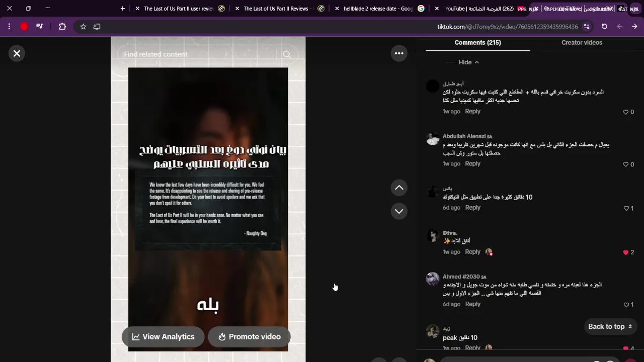Open site settings icon in address bar
Screen dimensions: 644x362
[x=587, y=27]
